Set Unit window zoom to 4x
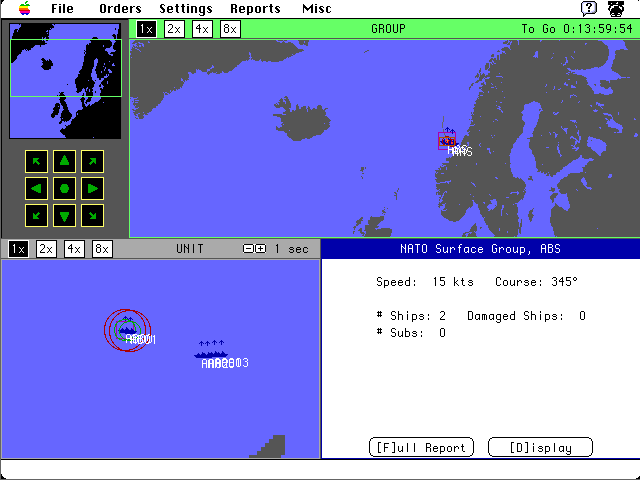This screenshot has width=640, height=480. point(74,249)
